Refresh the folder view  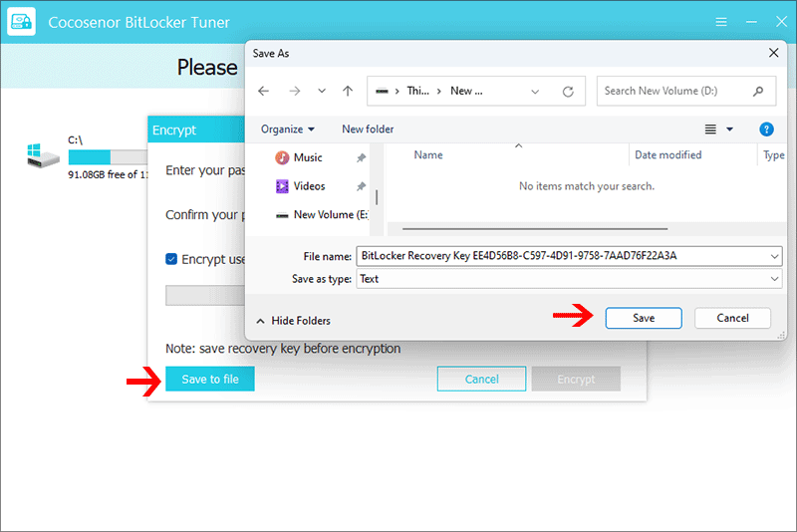tap(568, 92)
